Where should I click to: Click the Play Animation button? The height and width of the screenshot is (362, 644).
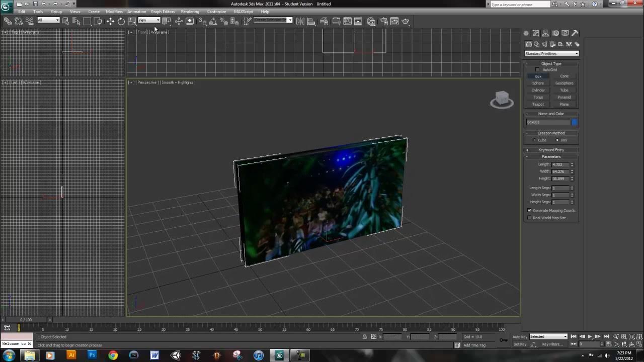click(x=590, y=336)
